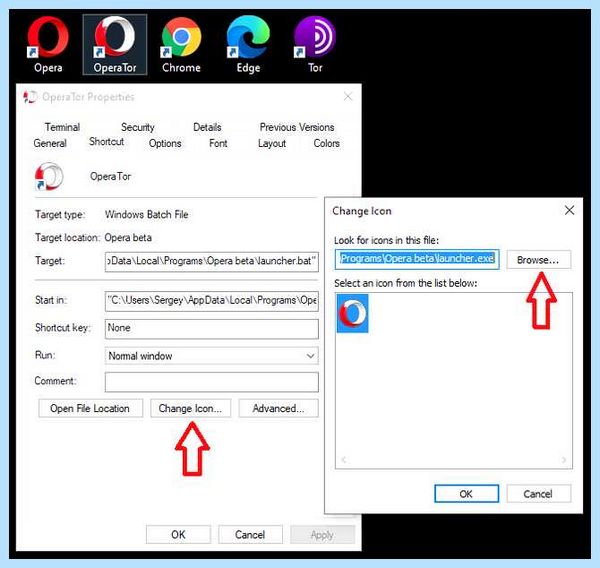Select the Chrome desktop shortcut icon

pyautogui.click(x=181, y=44)
